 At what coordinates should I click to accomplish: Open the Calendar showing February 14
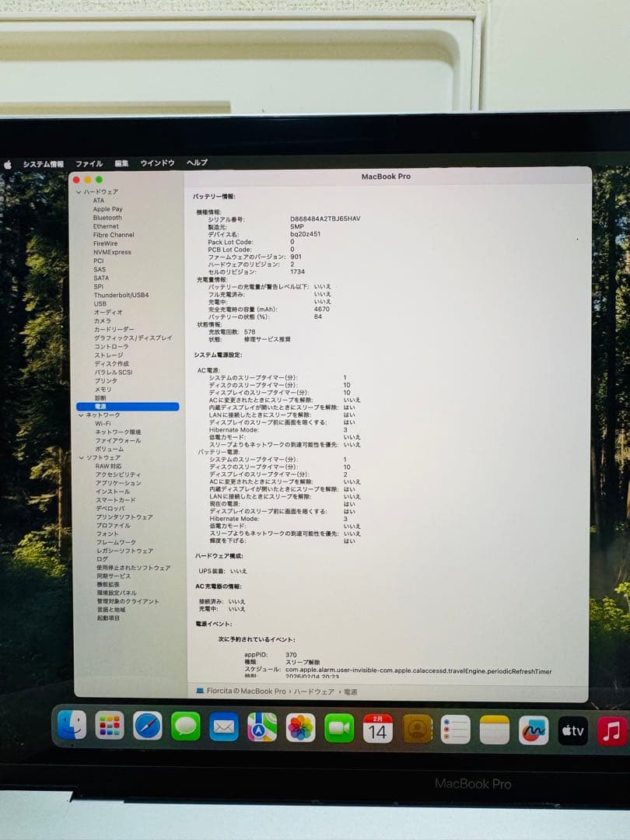(x=380, y=730)
